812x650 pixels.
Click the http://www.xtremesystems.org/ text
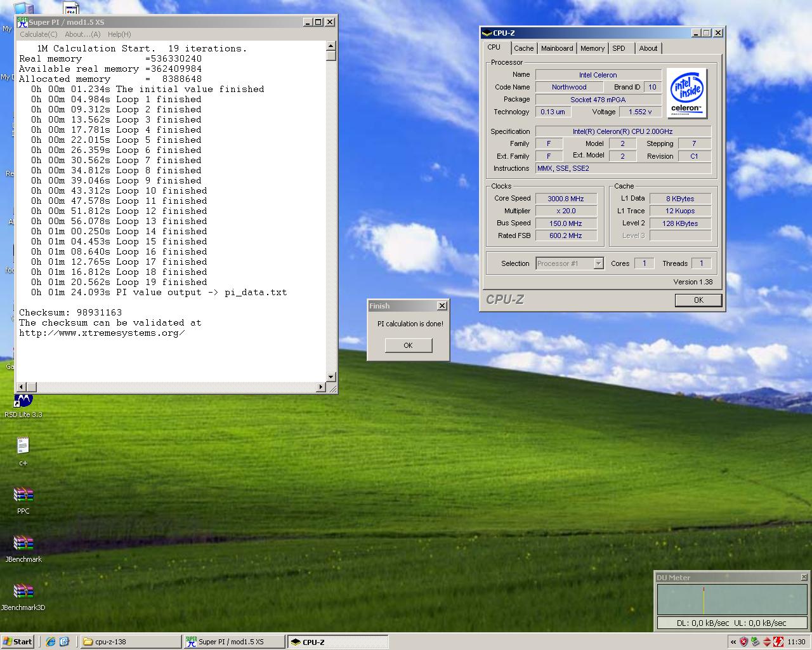click(102, 333)
